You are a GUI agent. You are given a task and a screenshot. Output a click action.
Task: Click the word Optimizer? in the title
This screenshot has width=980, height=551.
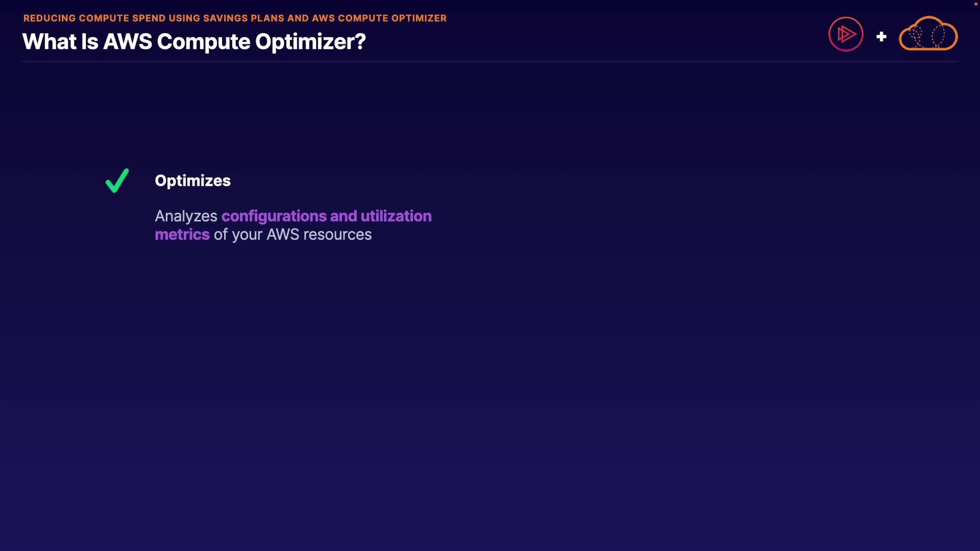coord(310,42)
